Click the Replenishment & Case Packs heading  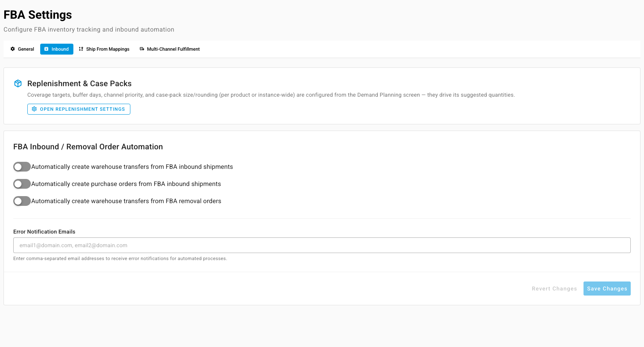click(x=80, y=83)
